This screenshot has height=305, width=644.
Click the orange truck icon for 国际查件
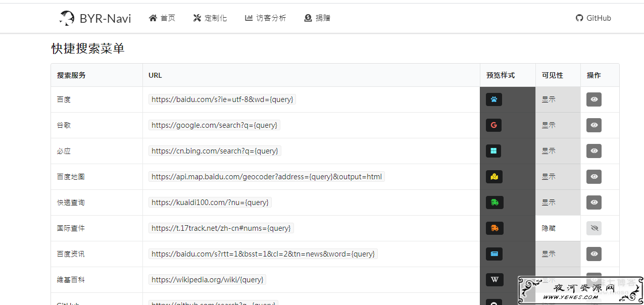[x=494, y=228]
